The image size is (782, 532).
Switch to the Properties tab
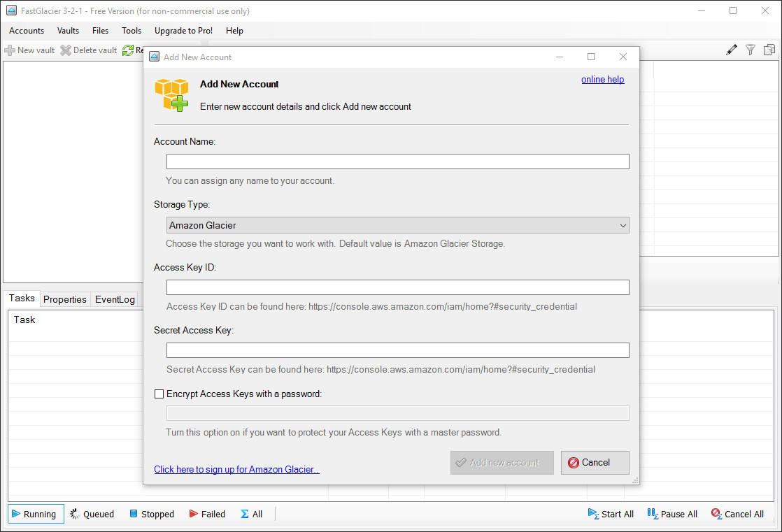65,299
